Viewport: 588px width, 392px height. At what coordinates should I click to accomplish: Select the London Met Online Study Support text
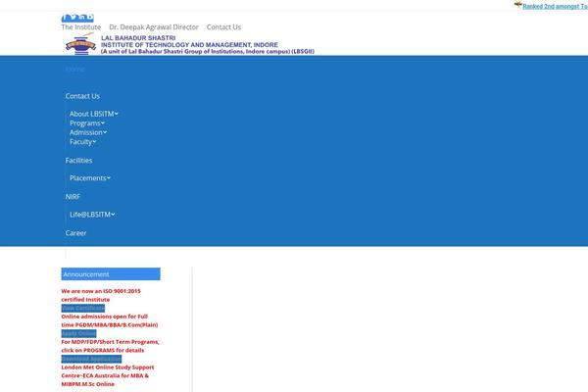pos(108,375)
